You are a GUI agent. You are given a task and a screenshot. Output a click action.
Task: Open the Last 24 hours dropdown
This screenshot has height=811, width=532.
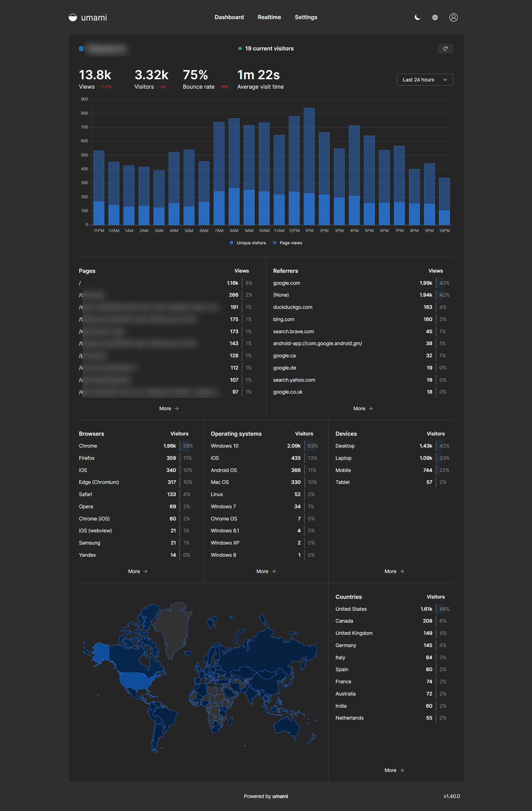click(425, 79)
